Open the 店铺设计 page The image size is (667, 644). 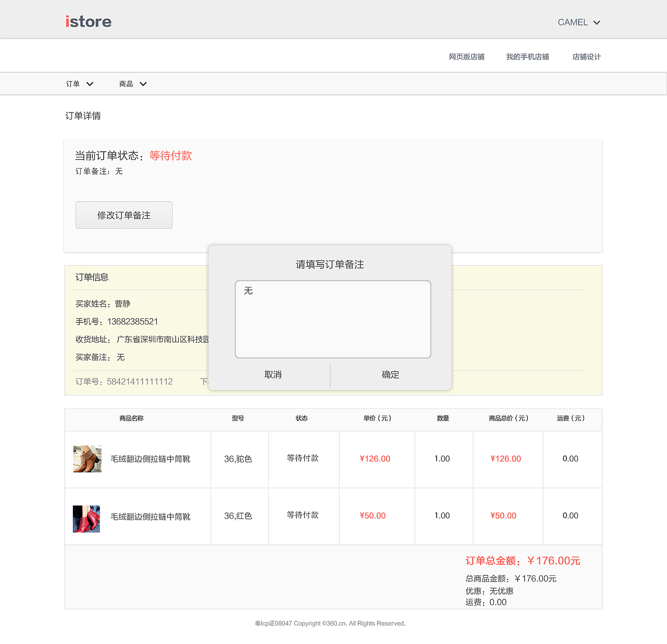tap(586, 57)
